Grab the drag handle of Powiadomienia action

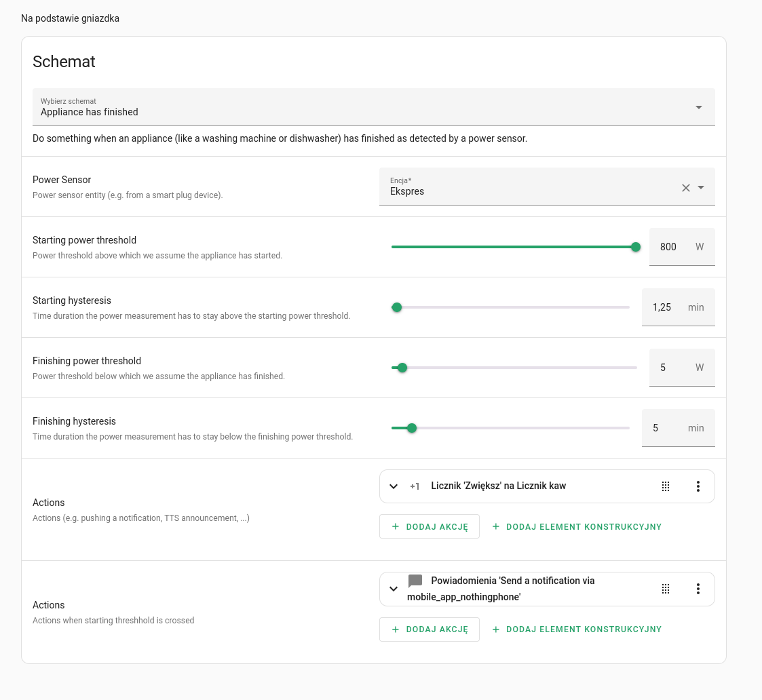[666, 589]
